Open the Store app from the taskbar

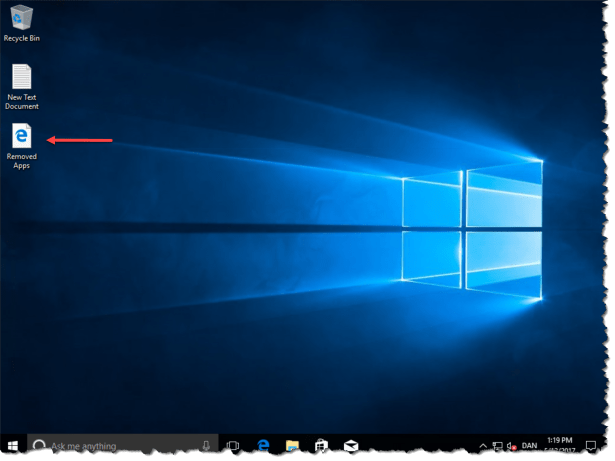click(x=321, y=446)
